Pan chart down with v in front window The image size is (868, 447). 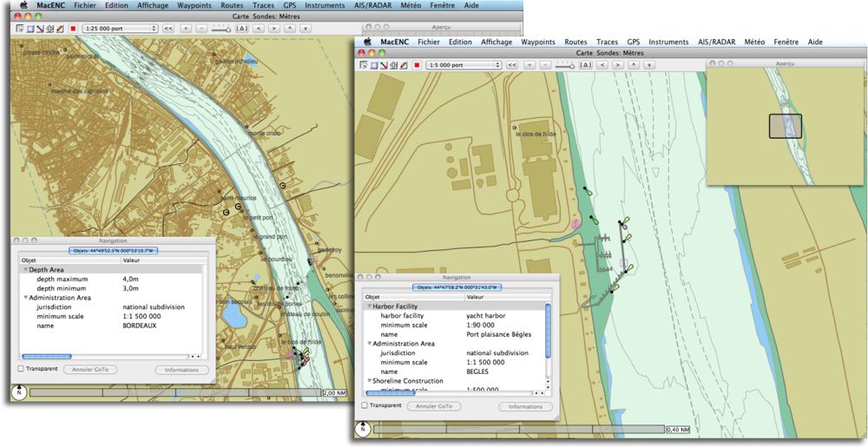(649, 65)
